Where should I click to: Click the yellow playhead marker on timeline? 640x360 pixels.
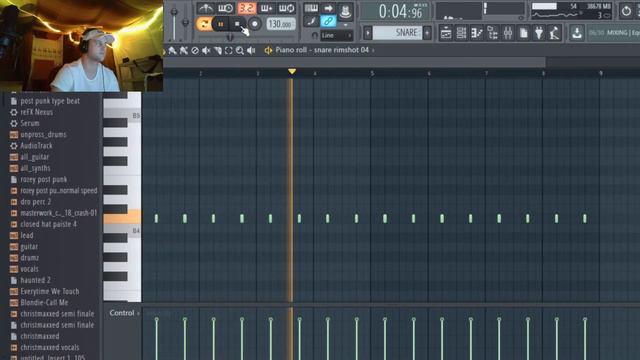[291, 72]
